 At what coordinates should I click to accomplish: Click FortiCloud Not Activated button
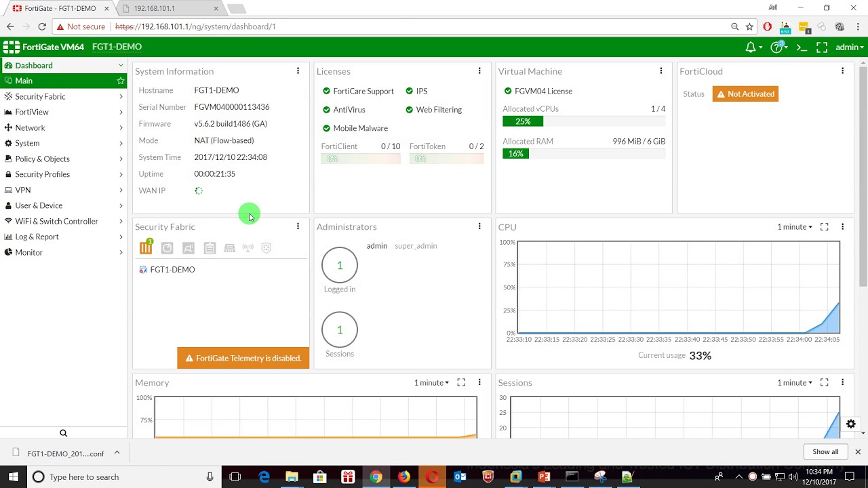click(745, 94)
